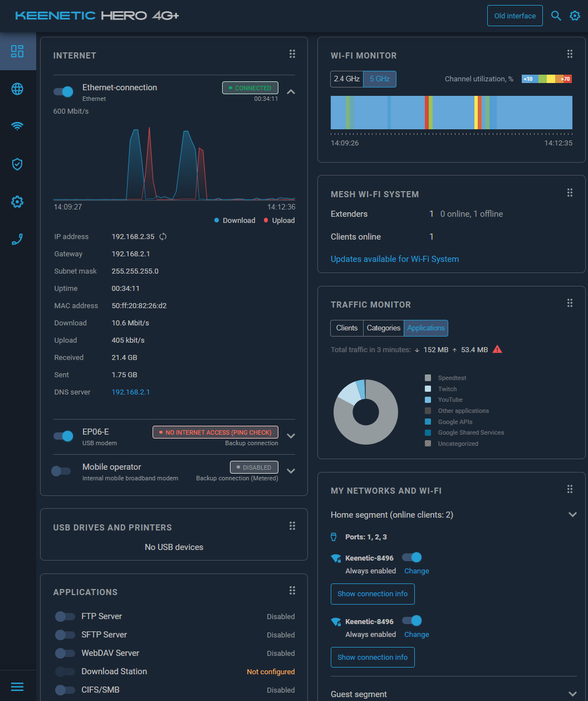Open the Internet globe icon in the sidebar
The width and height of the screenshot is (588, 701).
point(17,89)
